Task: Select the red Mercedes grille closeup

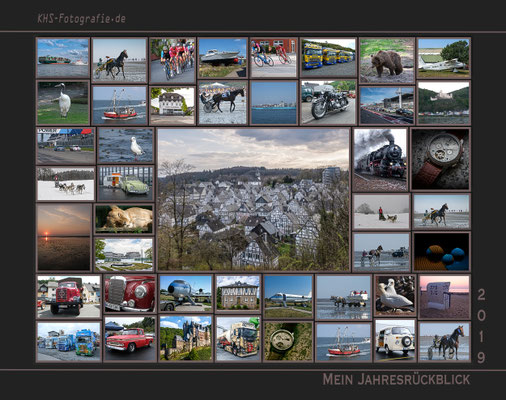Action: [130, 294]
